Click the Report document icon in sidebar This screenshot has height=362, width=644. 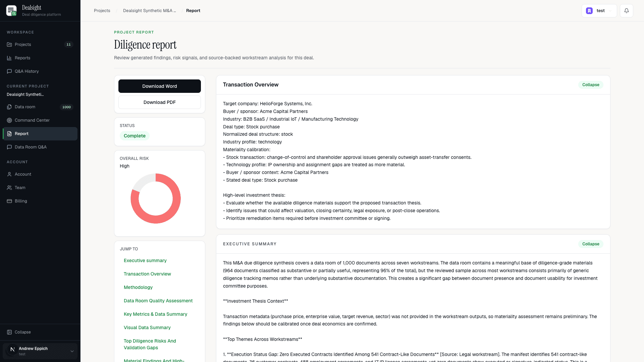[9, 134]
